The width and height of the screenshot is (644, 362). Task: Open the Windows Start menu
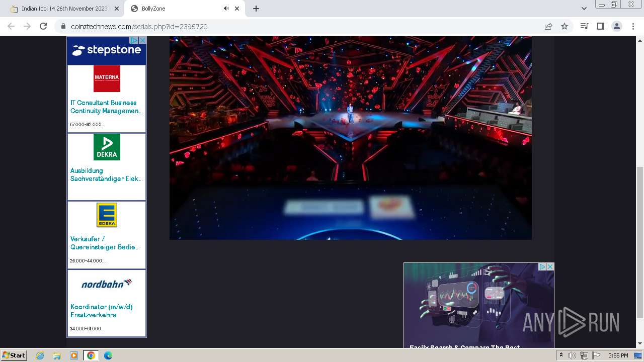click(14, 355)
